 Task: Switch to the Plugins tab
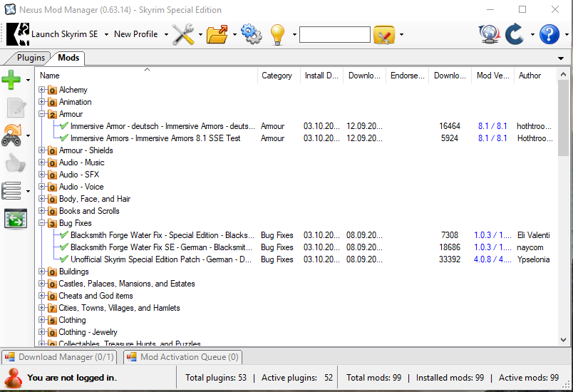point(31,58)
